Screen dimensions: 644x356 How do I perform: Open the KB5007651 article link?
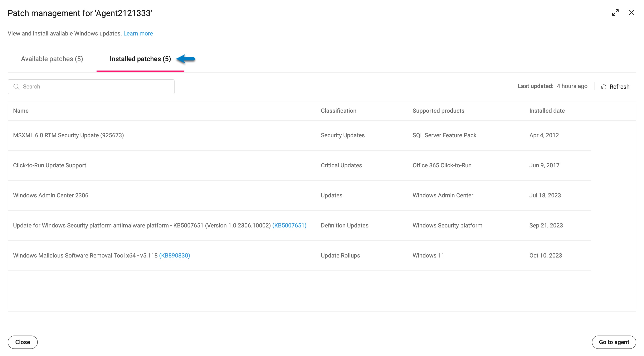point(289,225)
